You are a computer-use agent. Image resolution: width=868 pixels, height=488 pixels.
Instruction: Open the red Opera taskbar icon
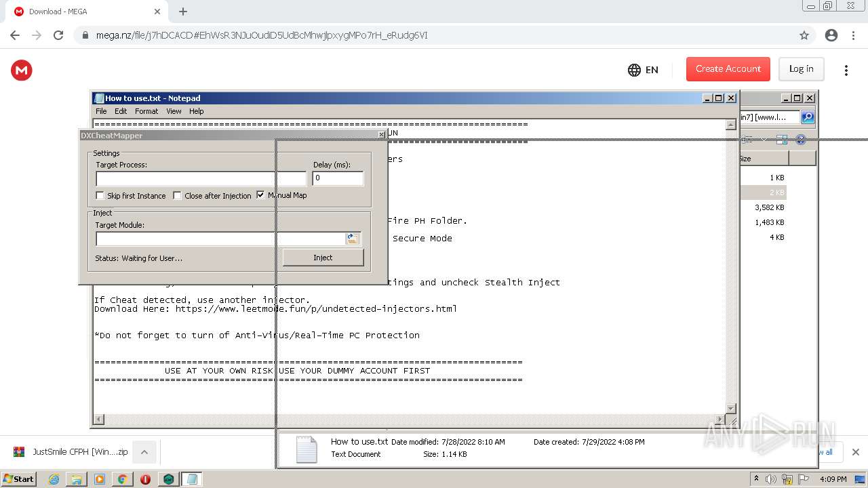point(145,479)
